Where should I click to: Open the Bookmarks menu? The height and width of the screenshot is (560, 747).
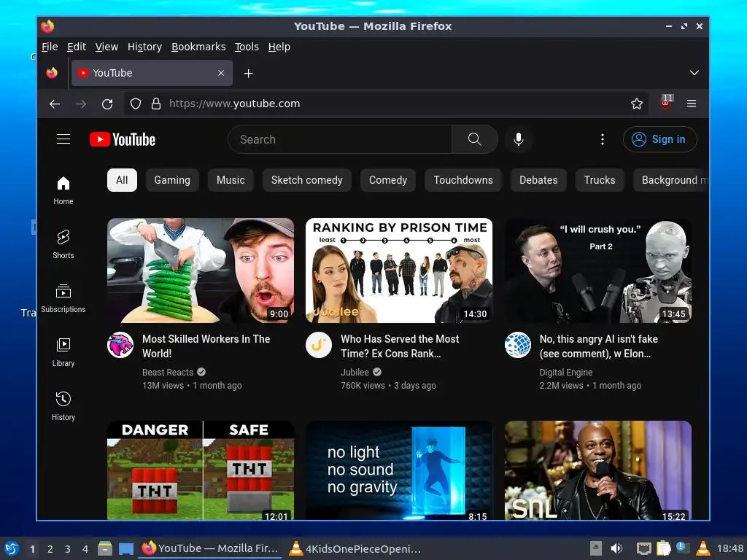tap(198, 47)
